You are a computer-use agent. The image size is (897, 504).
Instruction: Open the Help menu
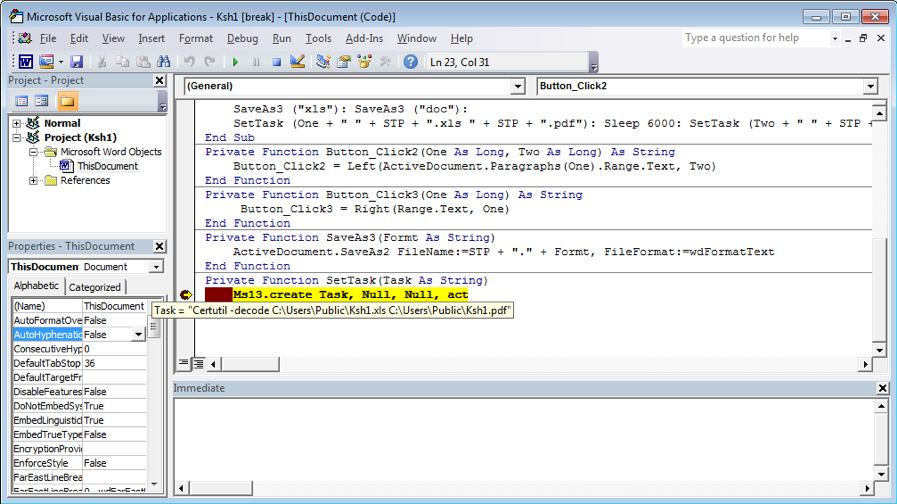click(x=461, y=39)
